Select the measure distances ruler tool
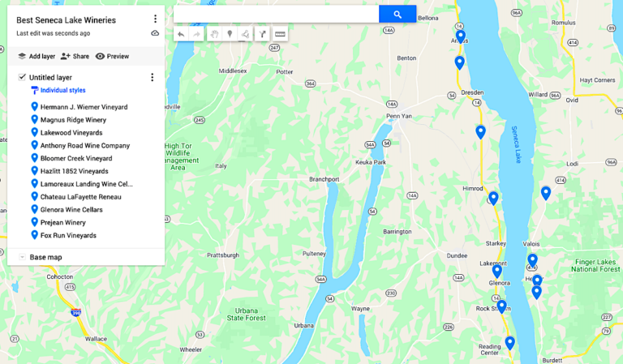623x364 pixels. point(280,34)
